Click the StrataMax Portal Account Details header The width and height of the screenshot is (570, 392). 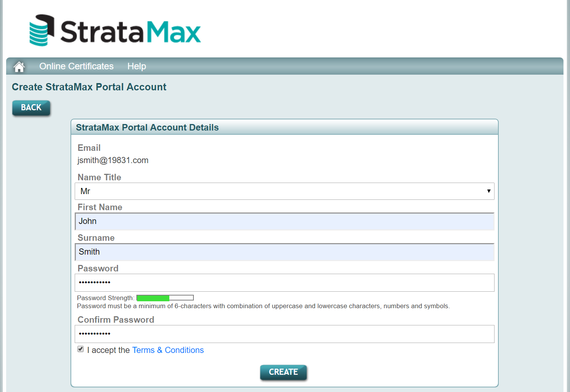point(147,127)
